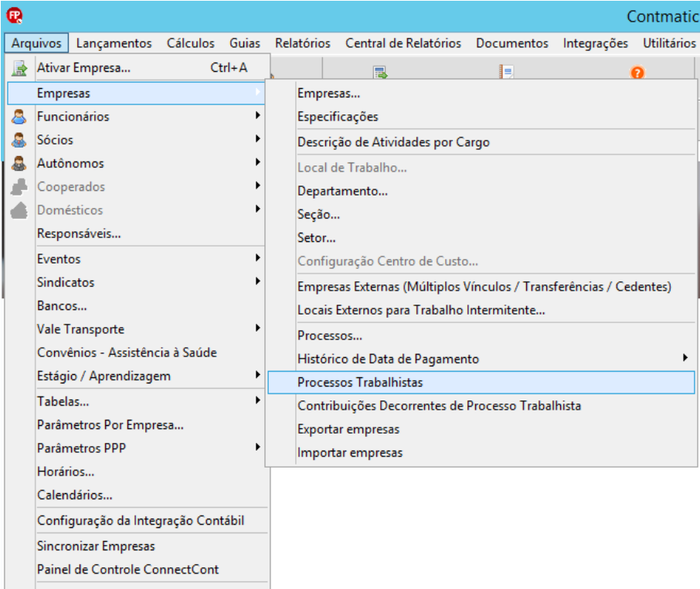The image size is (700, 589).
Task: Select Seção... submenu entry
Action: click(x=481, y=214)
